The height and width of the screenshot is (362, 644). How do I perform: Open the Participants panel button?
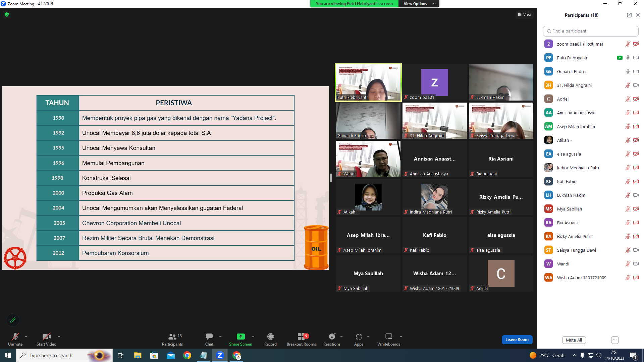(x=172, y=339)
